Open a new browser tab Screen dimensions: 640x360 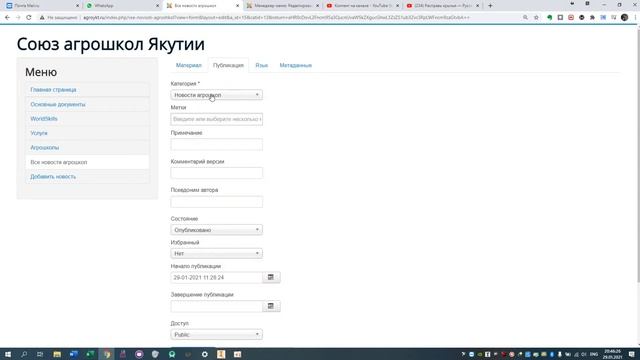[x=490, y=6]
